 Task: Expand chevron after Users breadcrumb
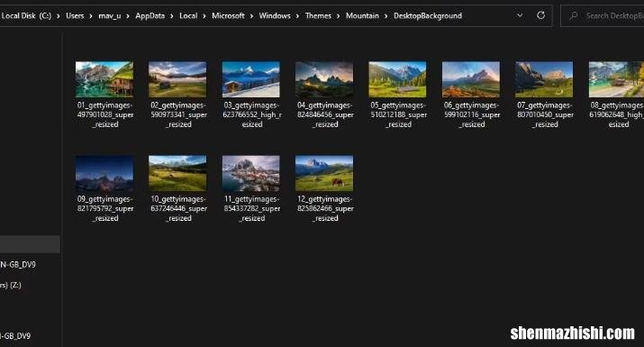(x=91, y=16)
